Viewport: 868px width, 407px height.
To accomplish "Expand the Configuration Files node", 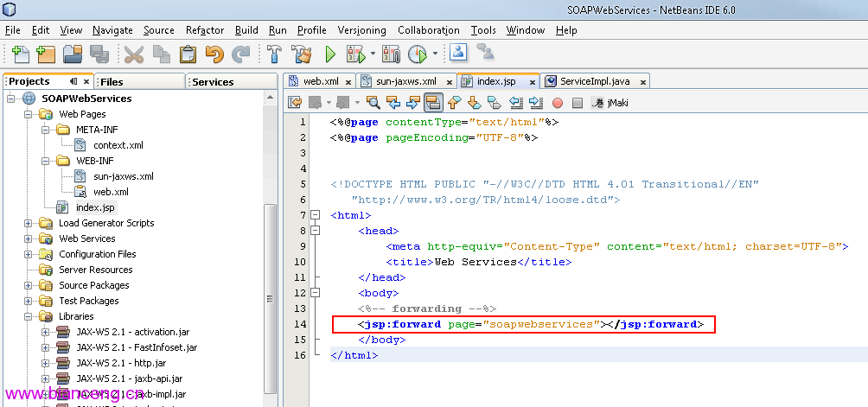I will click(29, 254).
